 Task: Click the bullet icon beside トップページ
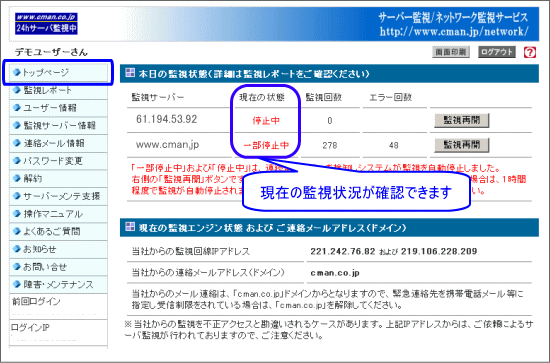click(x=16, y=73)
